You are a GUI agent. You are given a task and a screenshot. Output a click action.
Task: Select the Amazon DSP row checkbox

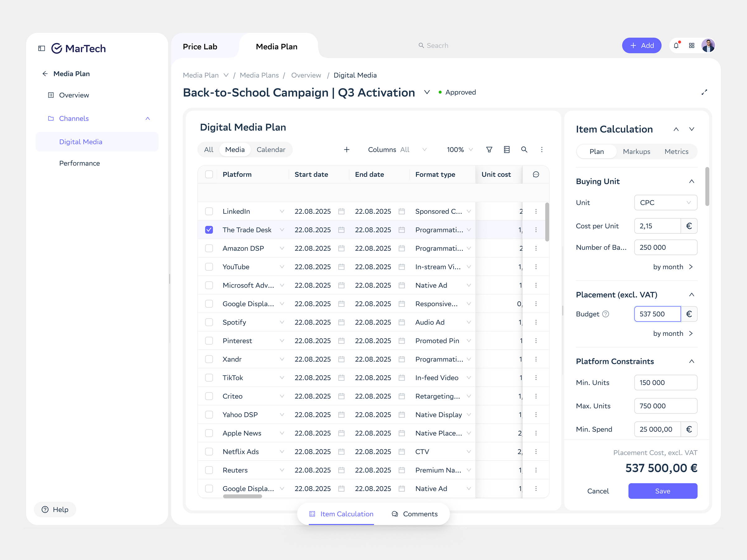(209, 249)
